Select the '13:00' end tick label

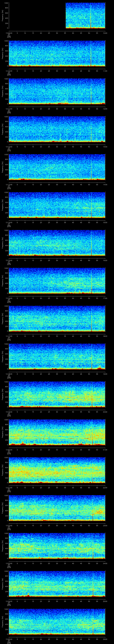pos(105,147)
